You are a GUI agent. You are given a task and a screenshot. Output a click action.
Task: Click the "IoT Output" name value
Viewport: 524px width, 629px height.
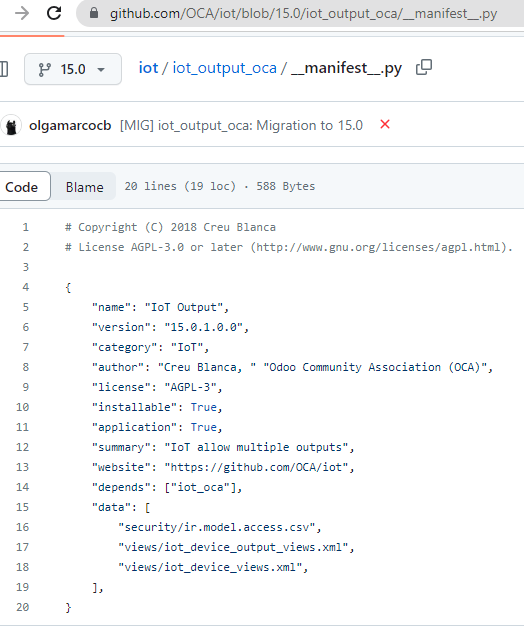click(184, 307)
